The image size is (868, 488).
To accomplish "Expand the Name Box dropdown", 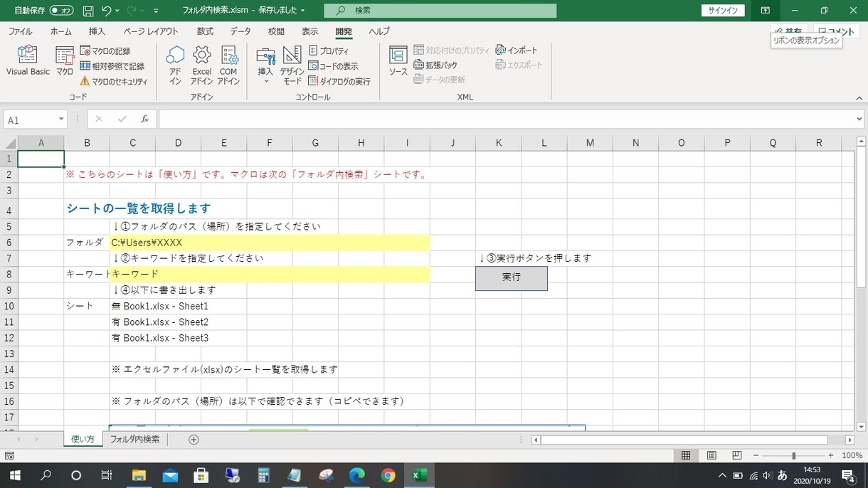I will pos(61,120).
